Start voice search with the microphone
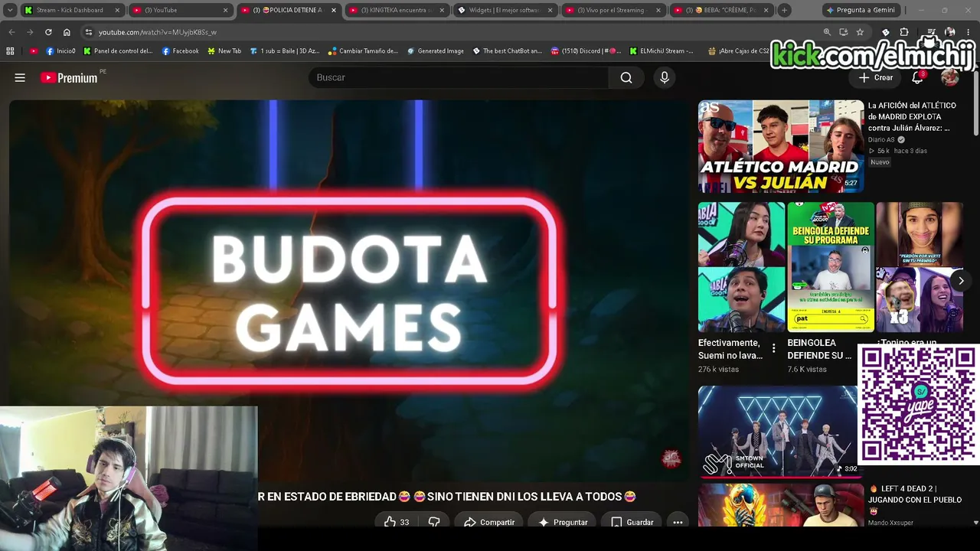The width and height of the screenshot is (980, 551). (x=665, y=77)
